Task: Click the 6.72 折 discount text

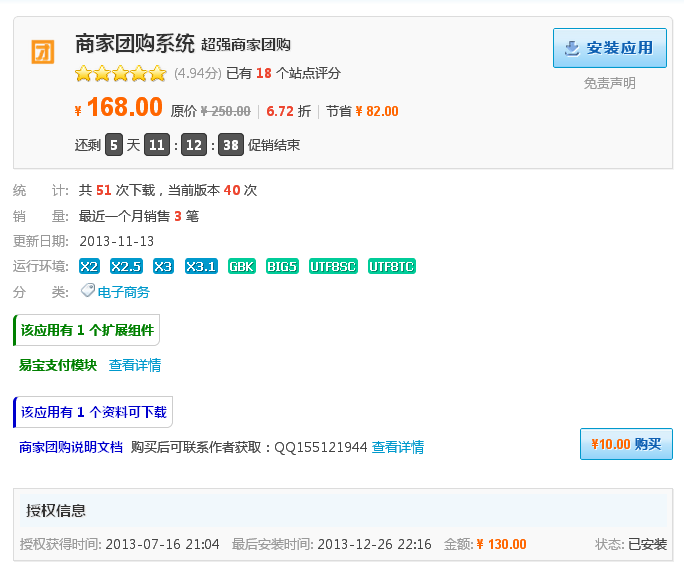Action: click(288, 111)
